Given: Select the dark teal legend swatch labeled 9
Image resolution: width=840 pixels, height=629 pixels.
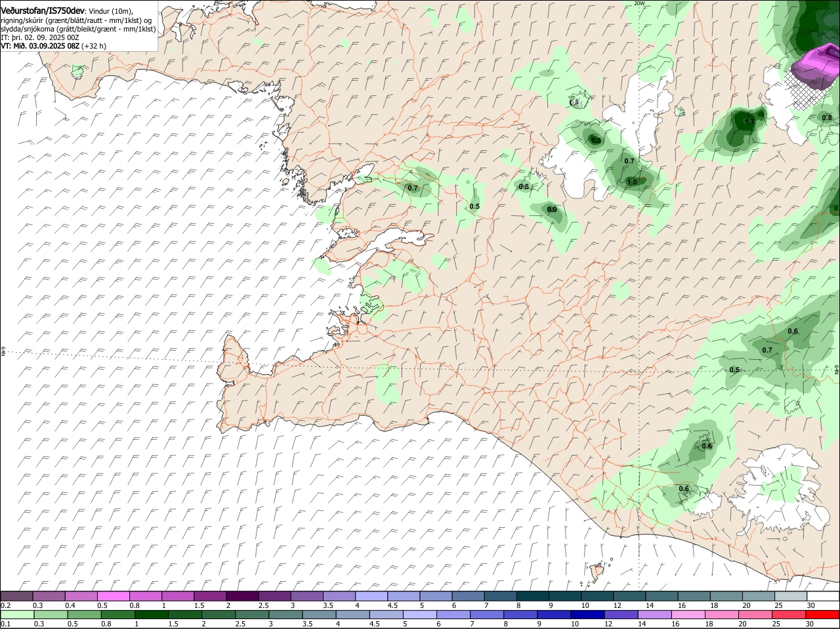Looking at the screenshot, I should [x=565, y=596].
